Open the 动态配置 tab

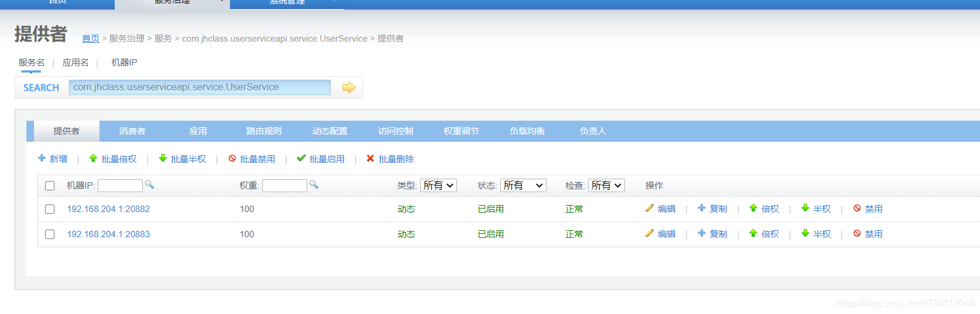click(330, 131)
